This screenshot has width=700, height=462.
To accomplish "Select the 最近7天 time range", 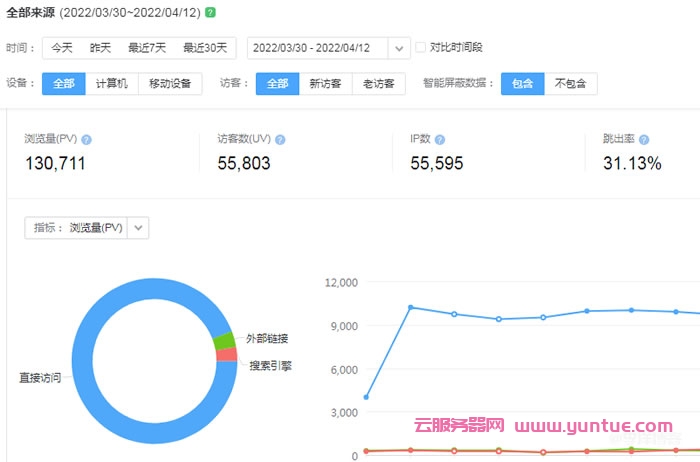I will pos(147,48).
